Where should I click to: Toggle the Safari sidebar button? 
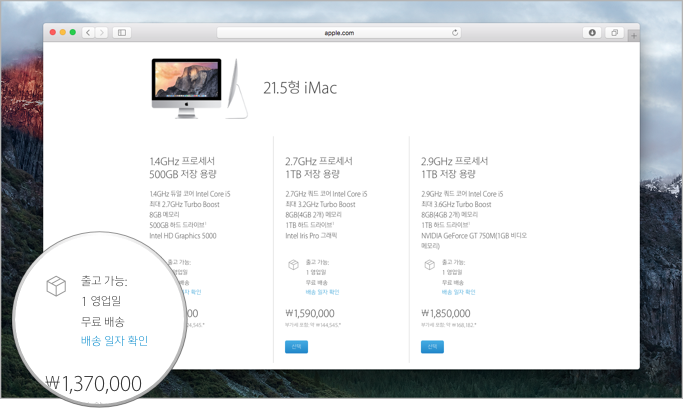coord(122,33)
